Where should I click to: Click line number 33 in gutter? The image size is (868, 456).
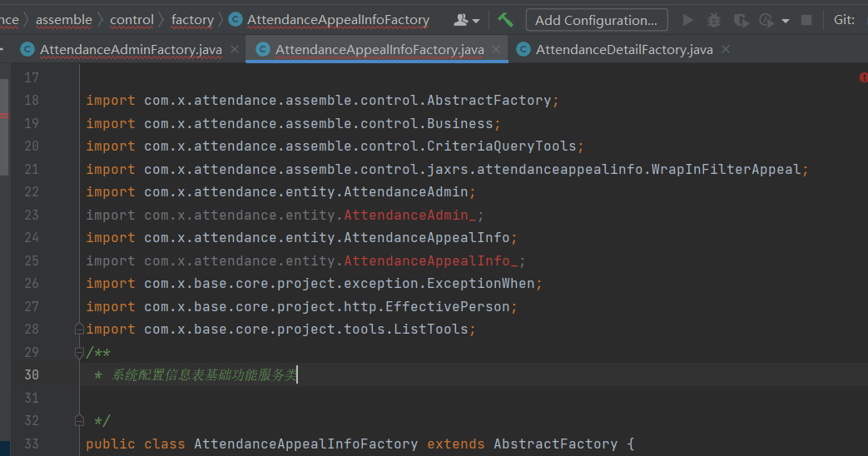(x=32, y=444)
